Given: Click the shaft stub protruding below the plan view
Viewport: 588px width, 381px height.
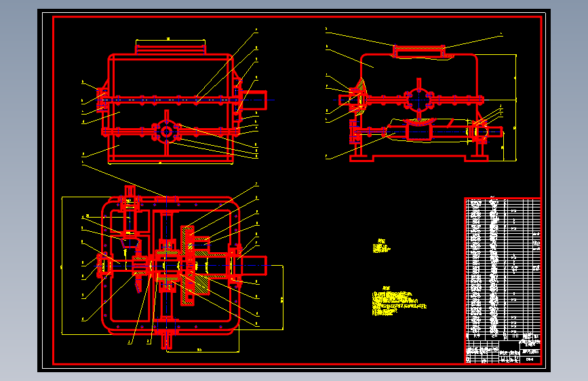Looking at the screenshot, I should coord(166,341).
